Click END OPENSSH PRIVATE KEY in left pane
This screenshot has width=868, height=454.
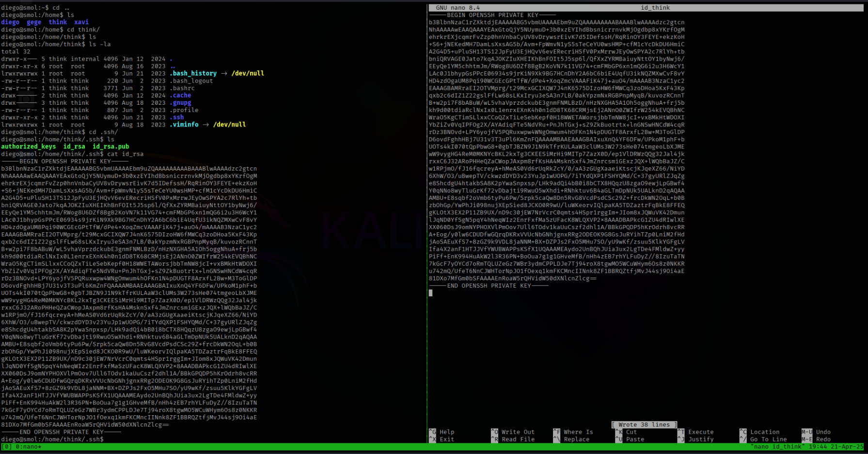(x=61, y=432)
